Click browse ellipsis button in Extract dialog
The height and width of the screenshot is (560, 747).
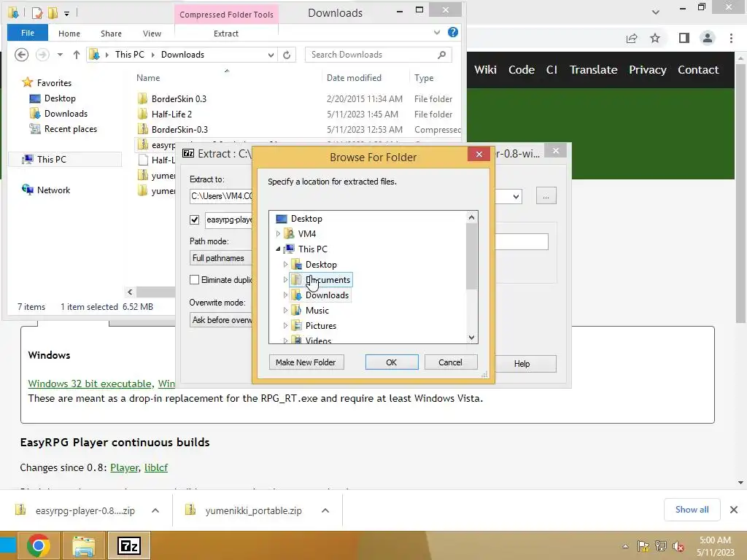546,196
